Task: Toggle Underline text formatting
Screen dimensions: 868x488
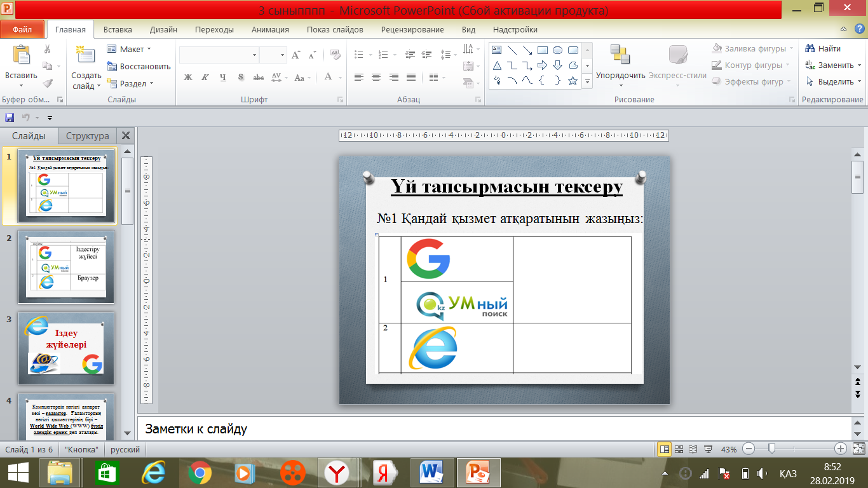Action: tap(223, 78)
